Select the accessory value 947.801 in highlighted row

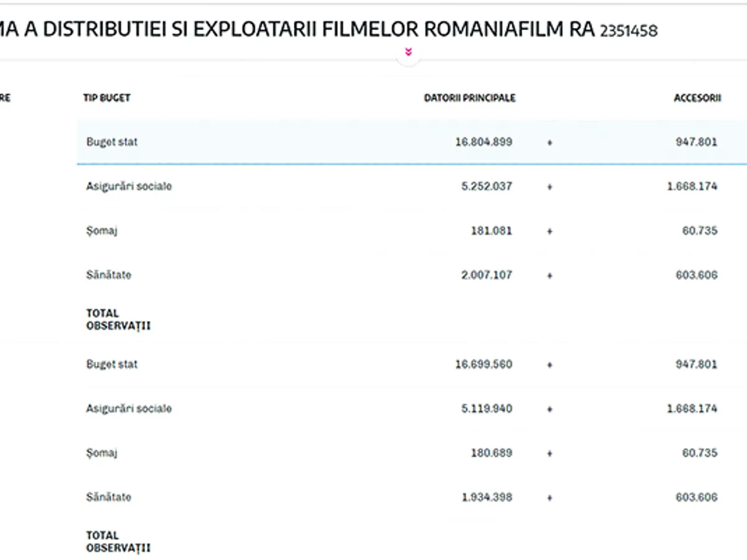[696, 142]
